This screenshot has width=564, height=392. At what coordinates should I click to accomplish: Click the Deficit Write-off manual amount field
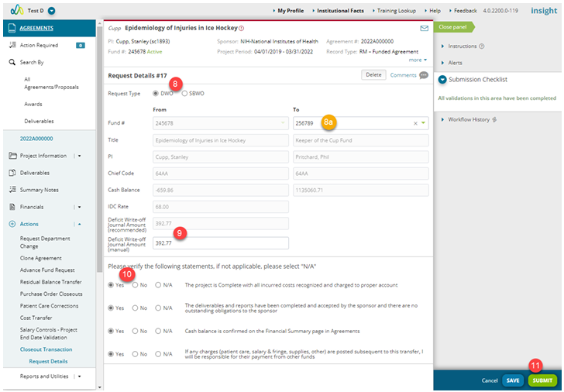tap(221, 243)
